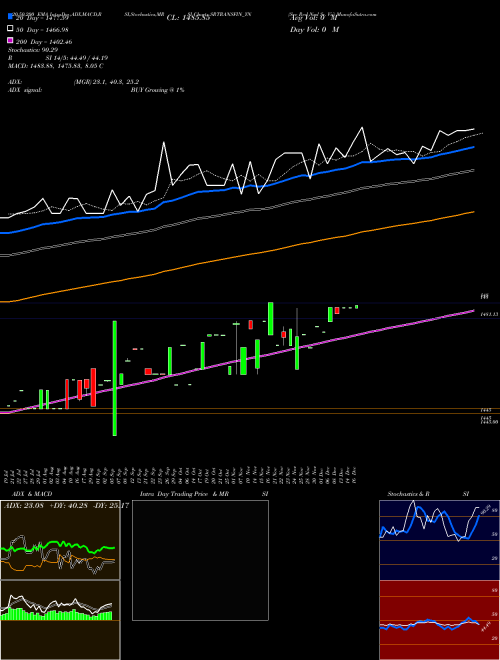The width and height of the screenshot is (500, 660).
Task: Click the 'BUY Growing @ 1%' signal text
Action: [x=157, y=90]
